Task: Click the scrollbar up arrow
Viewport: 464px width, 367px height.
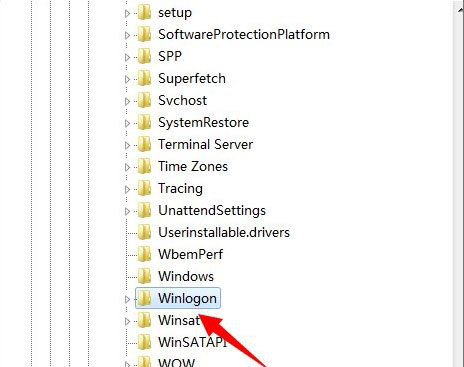Action: (x=460, y=9)
